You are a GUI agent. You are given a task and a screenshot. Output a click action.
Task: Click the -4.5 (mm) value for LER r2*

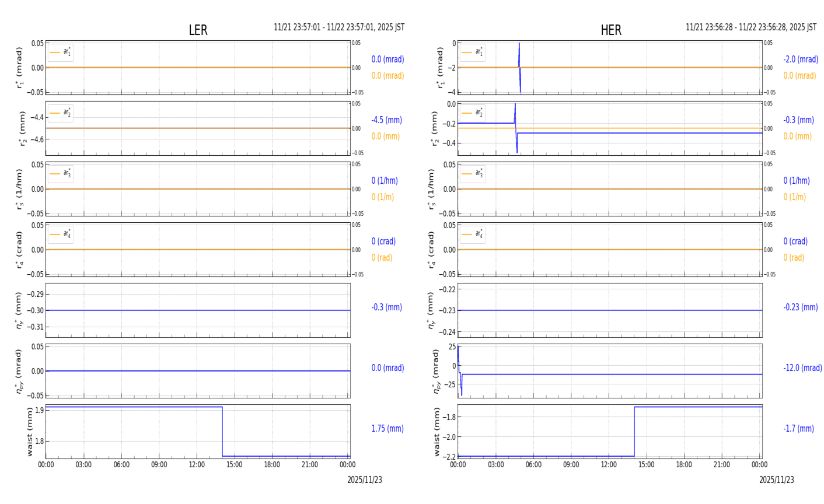[386, 120]
